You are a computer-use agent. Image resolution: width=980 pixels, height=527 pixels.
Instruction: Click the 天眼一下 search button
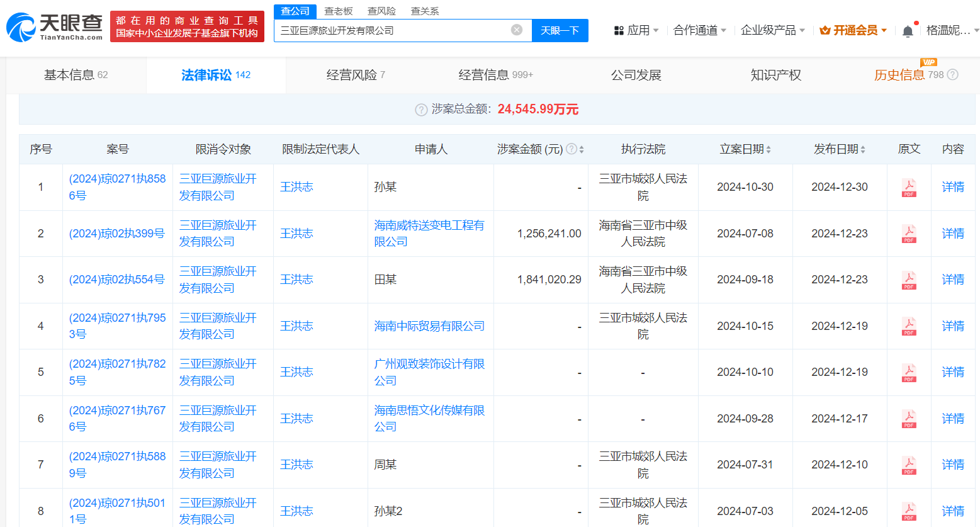click(x=560, y=30)
